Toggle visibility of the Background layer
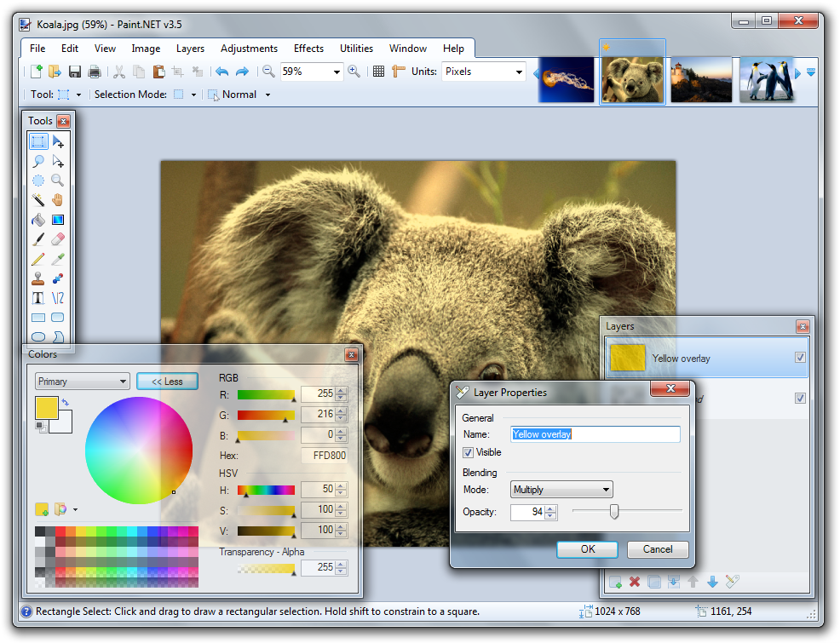Viewport: 840px width, 643px height. (x=800, y=398)
